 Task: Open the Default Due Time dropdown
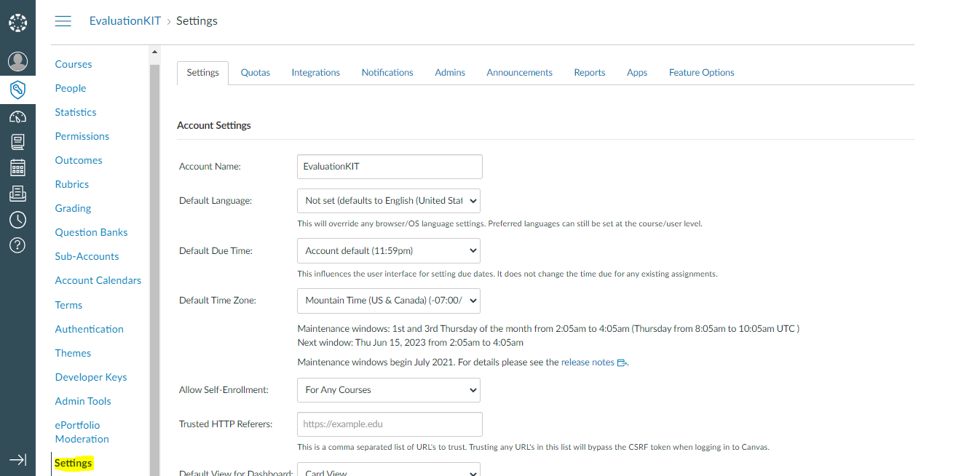coord(388,250)
